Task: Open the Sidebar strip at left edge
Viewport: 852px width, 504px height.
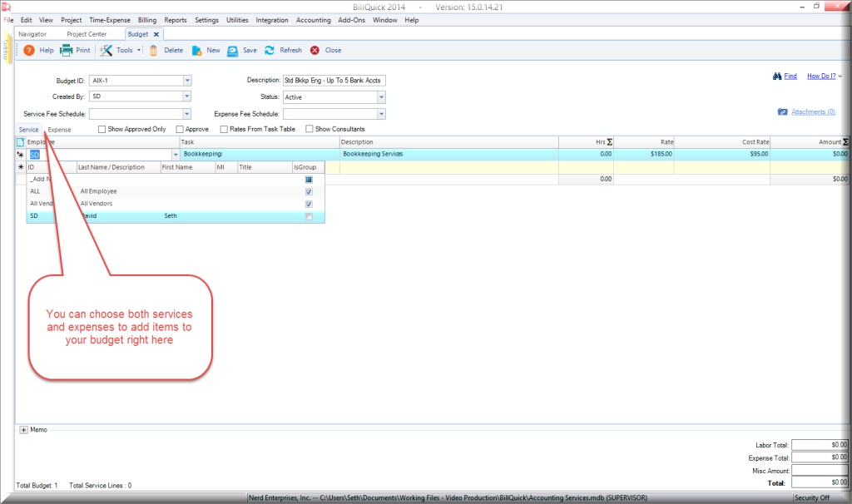Action: click(x=7, y=49)
